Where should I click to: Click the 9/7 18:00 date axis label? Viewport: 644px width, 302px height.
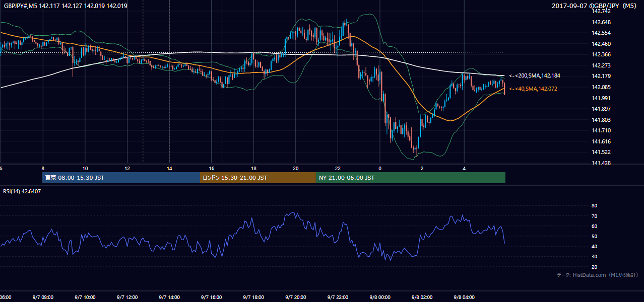point(253,297)
